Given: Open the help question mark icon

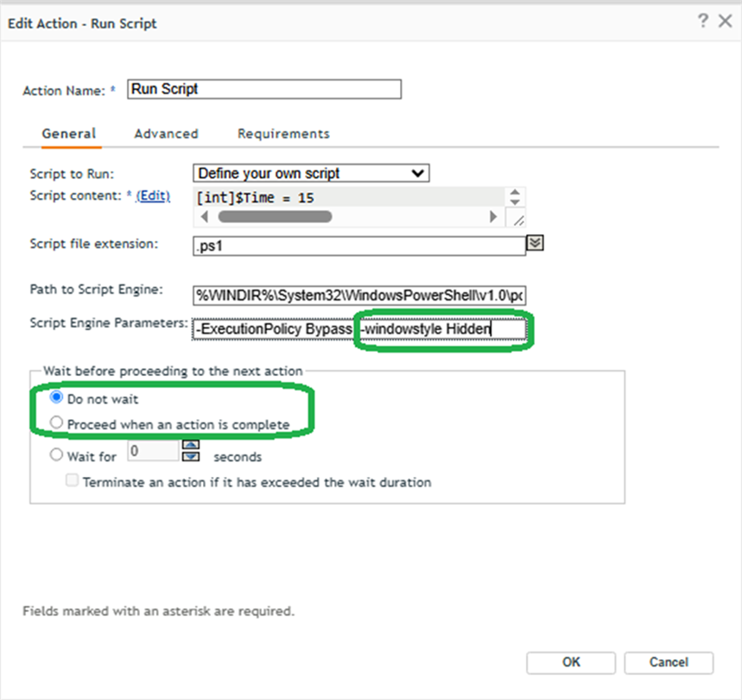Looking at the screenshot, I should (x=704, y=20).
